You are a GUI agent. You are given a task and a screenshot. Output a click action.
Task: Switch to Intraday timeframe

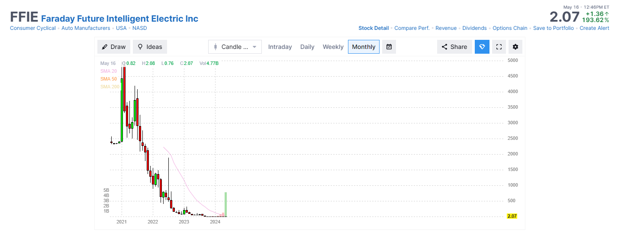point(280,47)
